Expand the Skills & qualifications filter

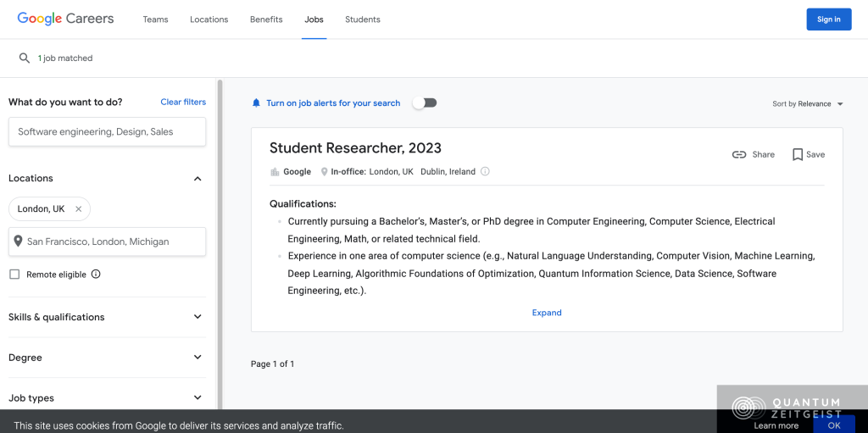pyautogui.click(x=198, y=317)
